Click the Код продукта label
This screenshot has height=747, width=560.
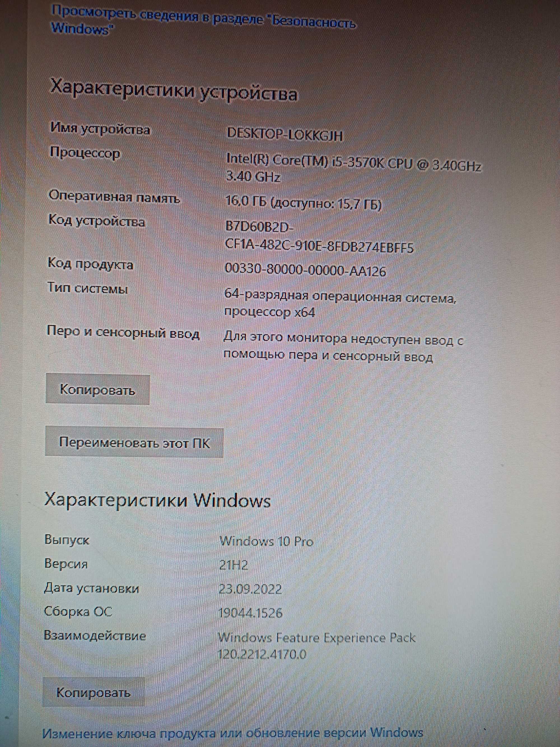click(x=90, y=264)
